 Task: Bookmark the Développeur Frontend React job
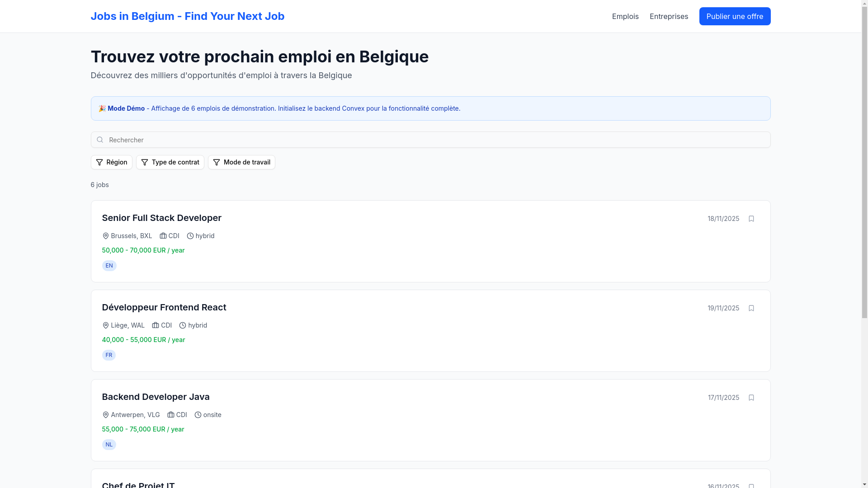[x=751, y=308]
